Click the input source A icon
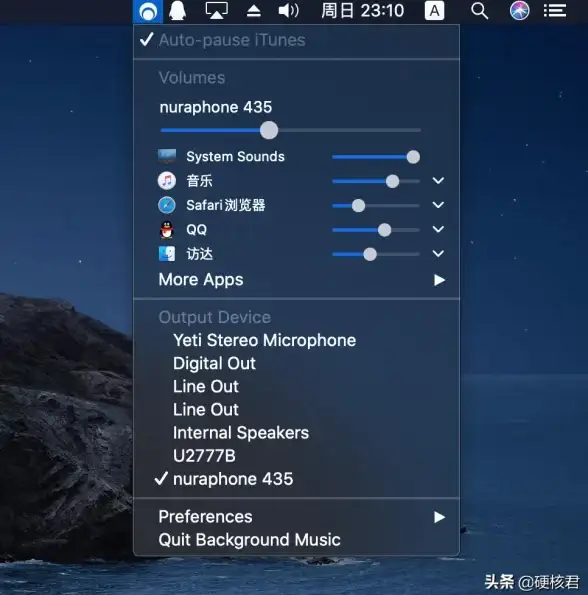 (434, 11)
